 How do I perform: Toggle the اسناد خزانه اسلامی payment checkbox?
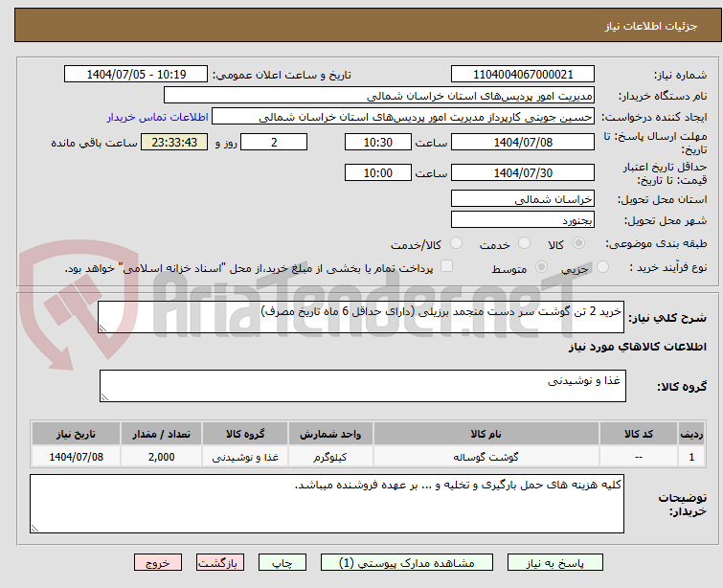pyautogui.click(x=446, y=266)
